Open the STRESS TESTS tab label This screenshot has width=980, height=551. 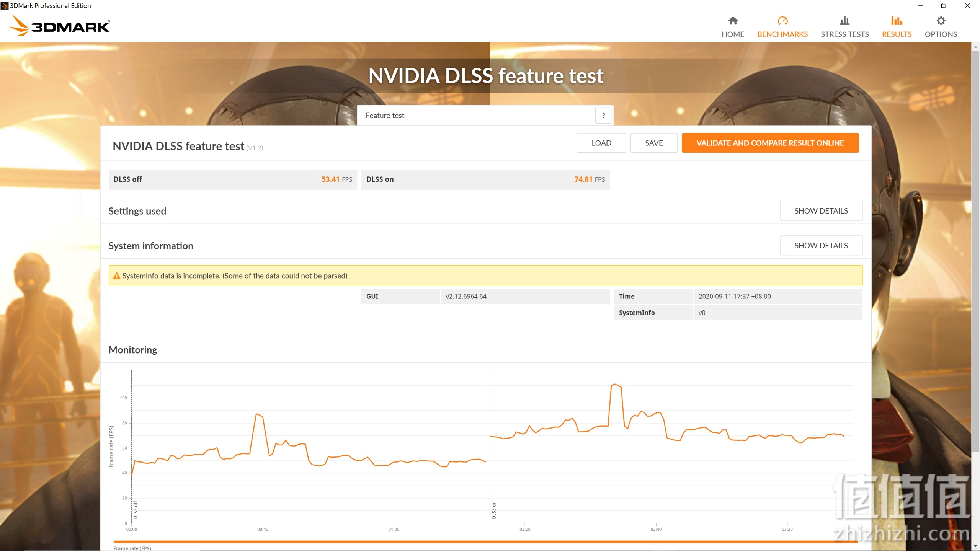tap(844, 34)
